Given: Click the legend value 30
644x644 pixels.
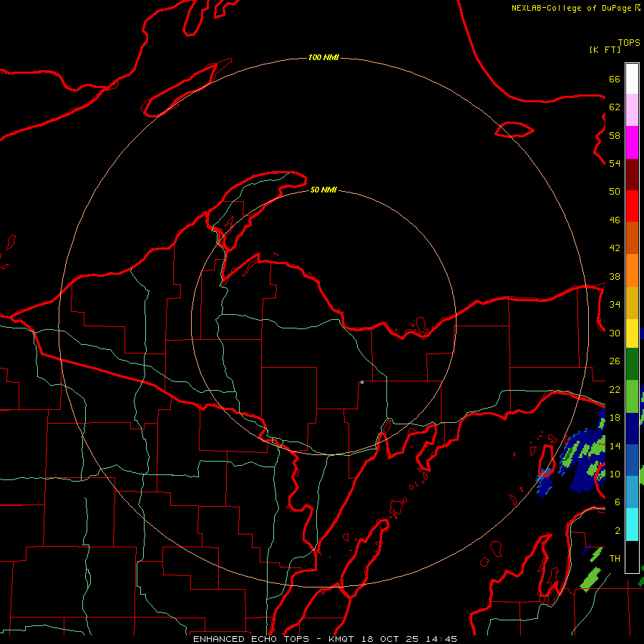Looking at the screenshot, I should [x=615, y=333].
